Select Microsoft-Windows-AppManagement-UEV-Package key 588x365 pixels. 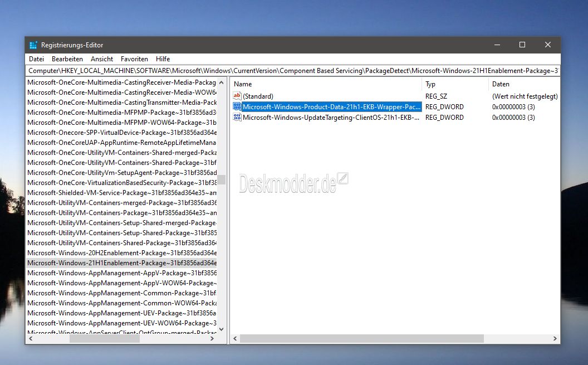(x=122, y=313)
